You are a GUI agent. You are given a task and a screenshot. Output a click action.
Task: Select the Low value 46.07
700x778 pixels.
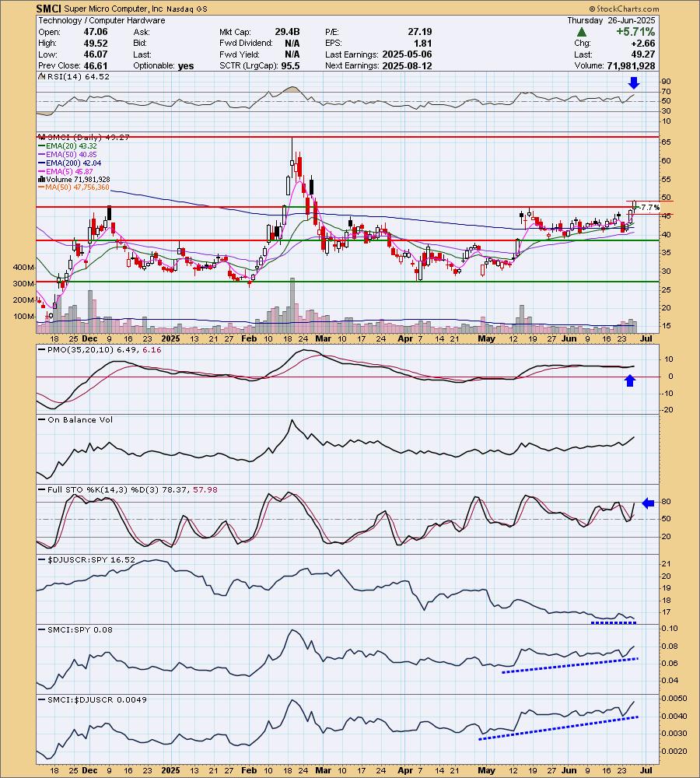point(95,54)
